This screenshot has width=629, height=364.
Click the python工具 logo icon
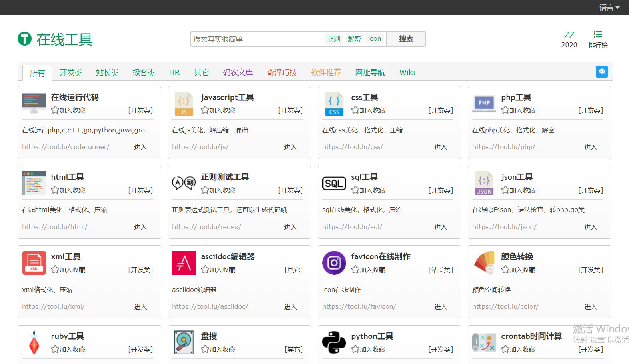click(334, 342)
